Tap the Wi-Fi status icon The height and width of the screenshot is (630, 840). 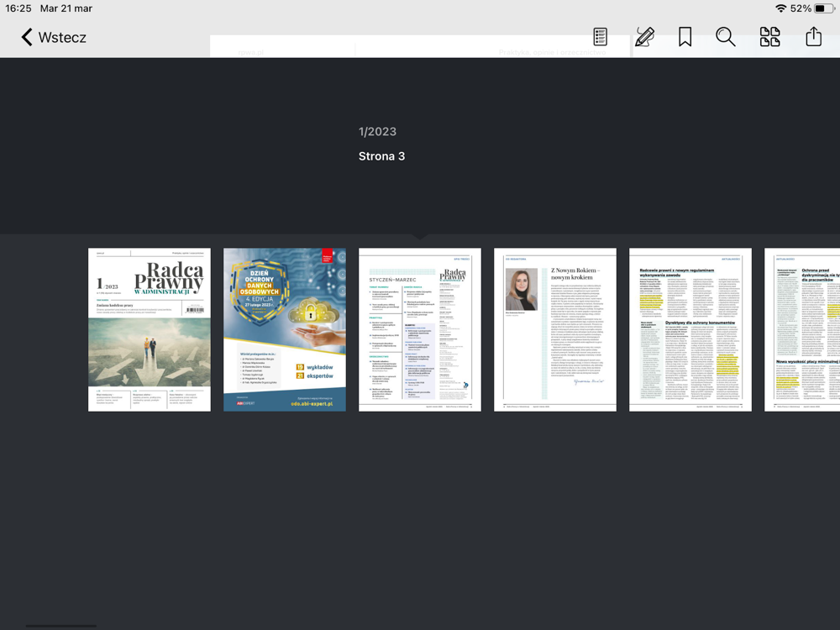pyautogui.click(x=780, y=8)
